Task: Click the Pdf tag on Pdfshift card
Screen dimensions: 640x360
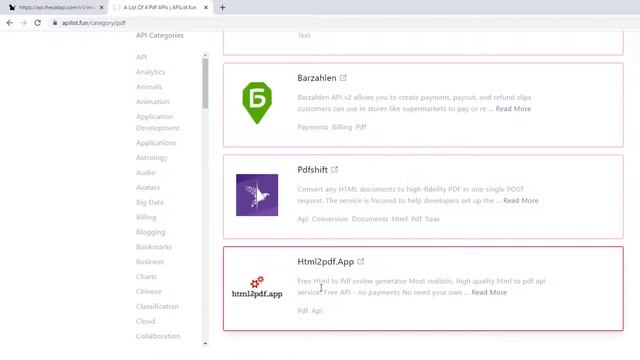Action: [x=416, y=219]
